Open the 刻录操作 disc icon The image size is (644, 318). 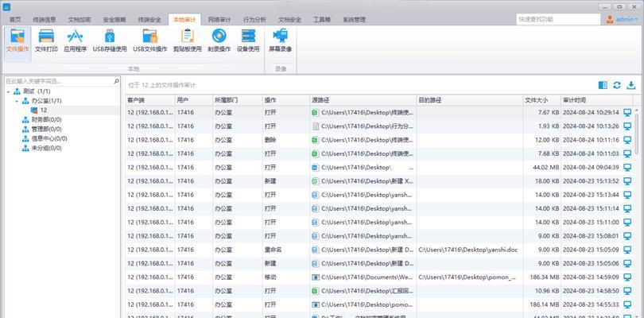pyautogui.click(x=219, y=37)
